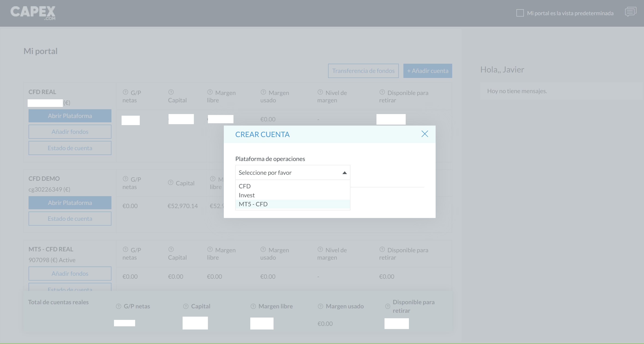This screenshot has width=644, height=344.
Task: Click help icon beside CFD REAL Margen usado
Action: (x=263, y=92)
